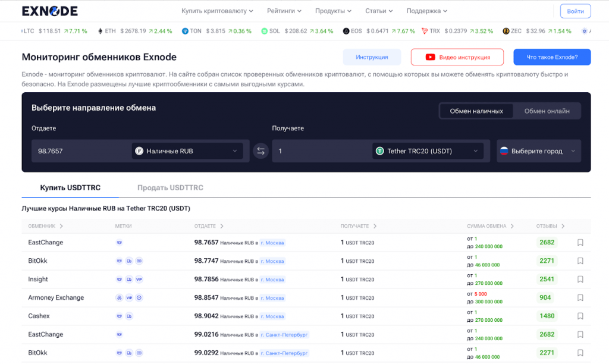This screenshot has height=364, width=609.
Task: Bookmark the Armoney Exchange row
Action: (x=580, y=297)
